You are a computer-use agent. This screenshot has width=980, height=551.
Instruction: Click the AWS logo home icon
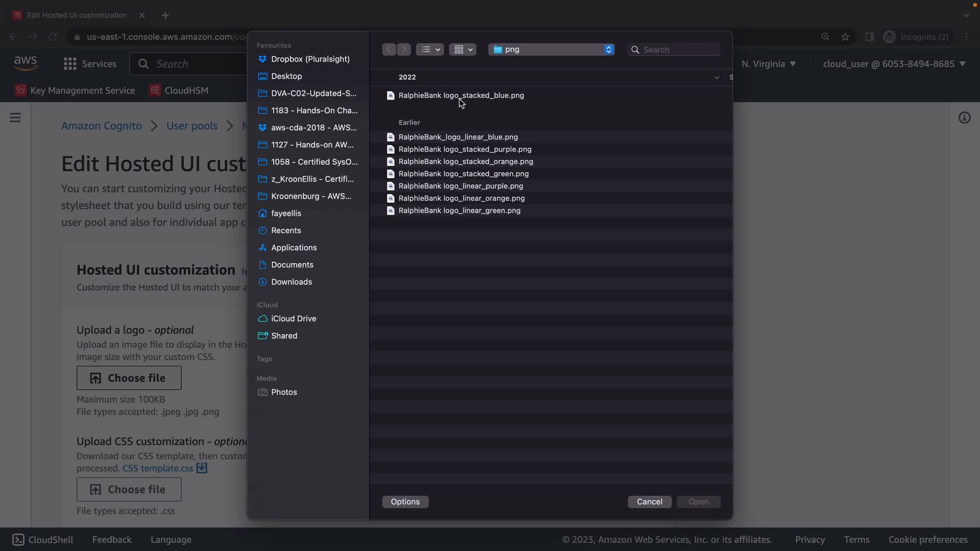tap(26, 63)
